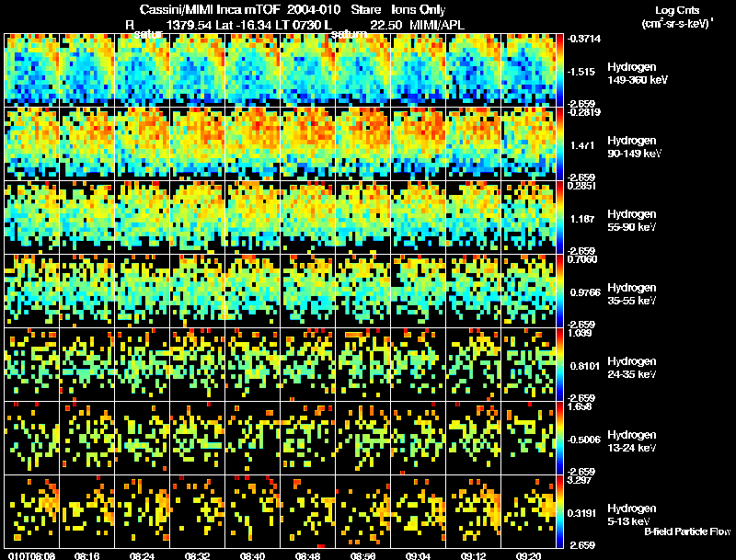Screen dimensions: 736x560
Task: Open the 5-13 keV panel at 09:12
Action: point(473,511)
